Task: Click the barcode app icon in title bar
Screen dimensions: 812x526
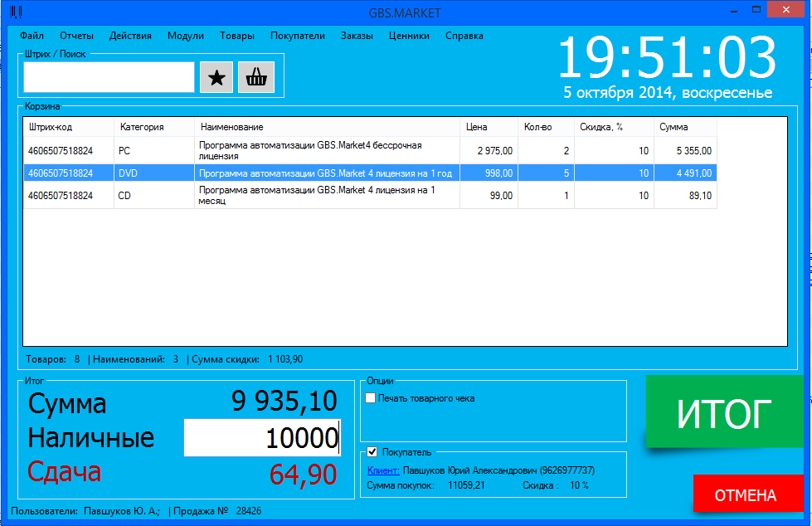Action: point(16,12)
